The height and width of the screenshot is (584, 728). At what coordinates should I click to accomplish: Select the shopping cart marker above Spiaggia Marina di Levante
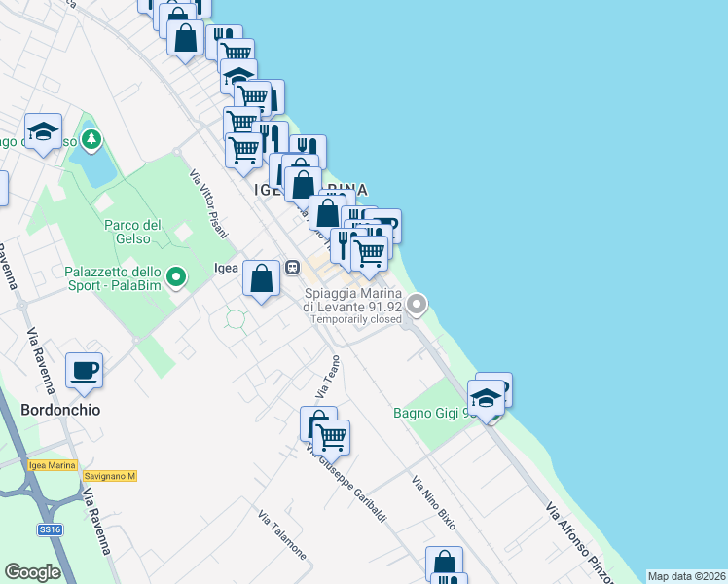(x=370, y=255)
